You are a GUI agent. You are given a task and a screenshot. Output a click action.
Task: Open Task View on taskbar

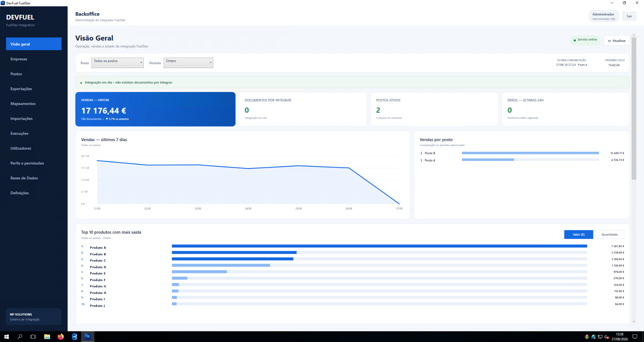coord(33,337)
